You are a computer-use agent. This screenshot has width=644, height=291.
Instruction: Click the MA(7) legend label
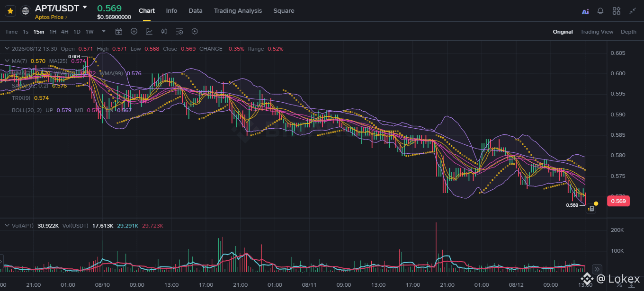pyautogui.click(x=19, y=61)
